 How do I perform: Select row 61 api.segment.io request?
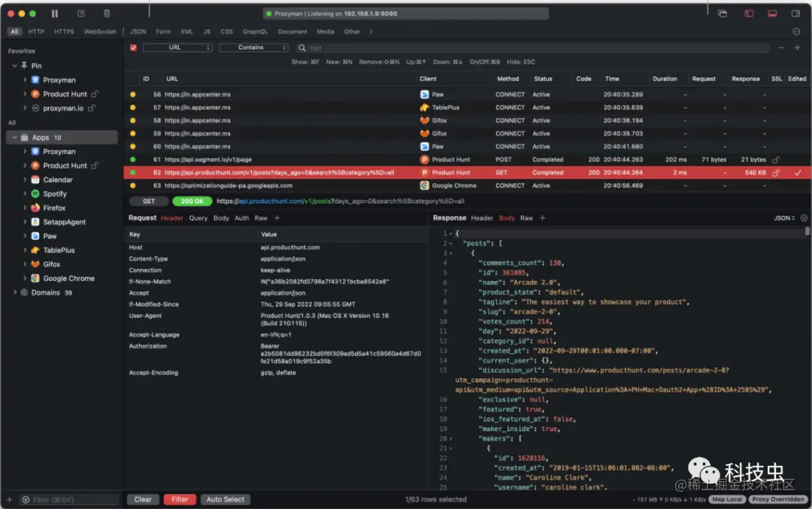click(467, 159)
